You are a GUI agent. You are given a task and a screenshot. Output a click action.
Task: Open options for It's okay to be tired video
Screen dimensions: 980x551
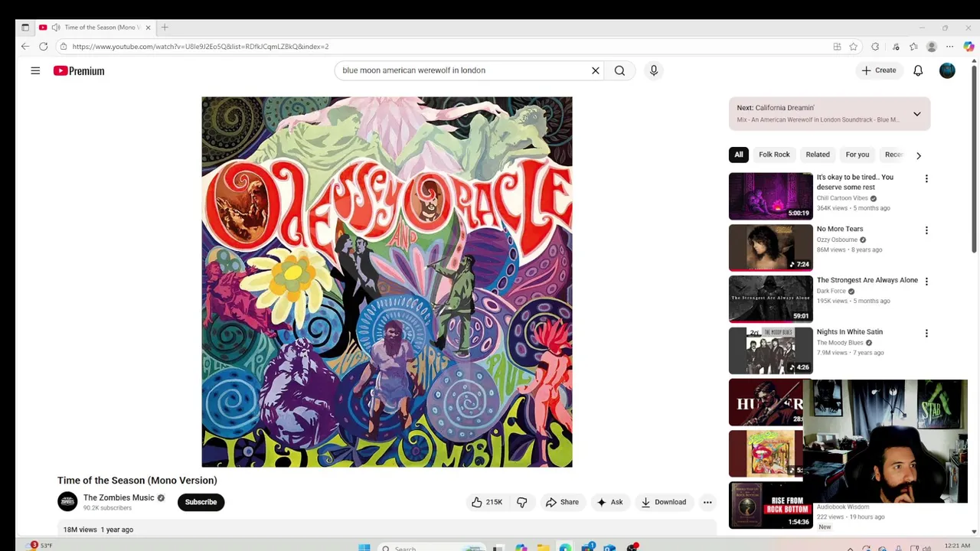(926, 178)
